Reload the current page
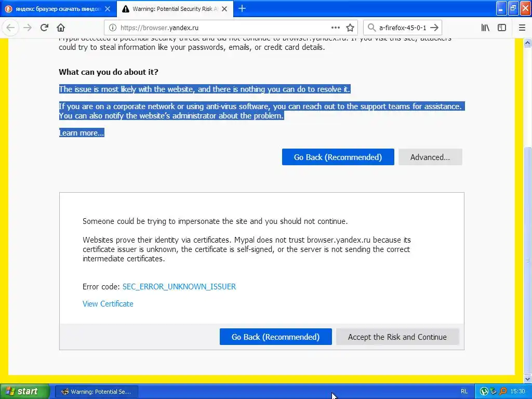532x399 pixels. [x=45, y=28]
